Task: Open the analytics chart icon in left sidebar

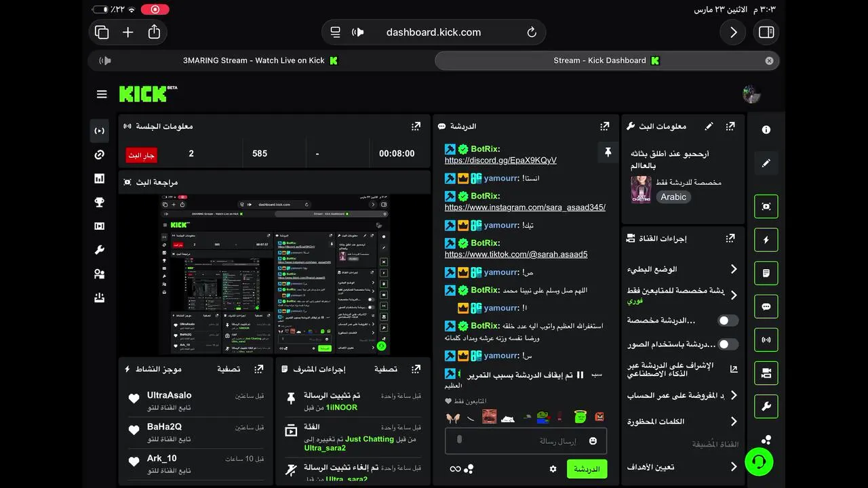Action: click(100, 178)
